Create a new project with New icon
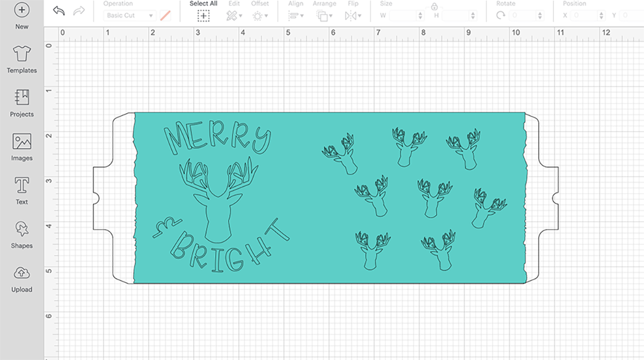This screenshot has height=360, width=644. [21, 16]
